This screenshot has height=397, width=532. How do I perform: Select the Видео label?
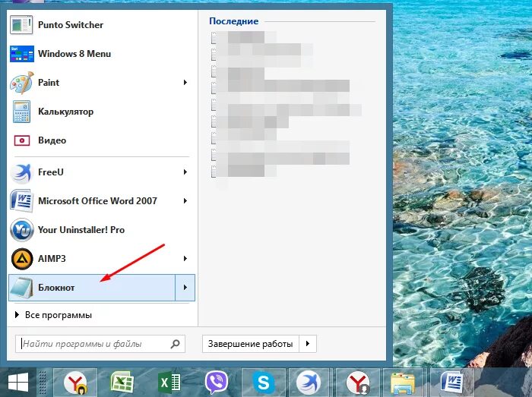[x=52, y=140]
